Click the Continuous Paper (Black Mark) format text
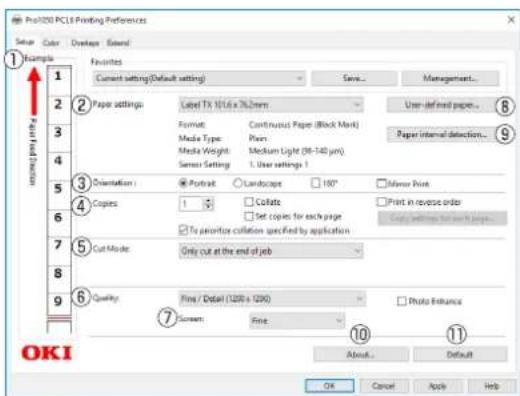This screenshot has width=520, height=396. (304, 125)
